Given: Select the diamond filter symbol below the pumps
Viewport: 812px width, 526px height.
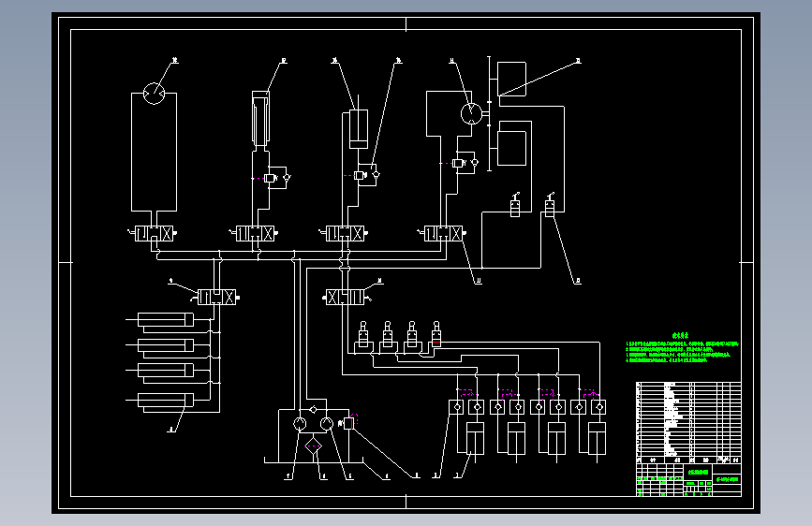Looking at the screenshot, I should 314,446.
